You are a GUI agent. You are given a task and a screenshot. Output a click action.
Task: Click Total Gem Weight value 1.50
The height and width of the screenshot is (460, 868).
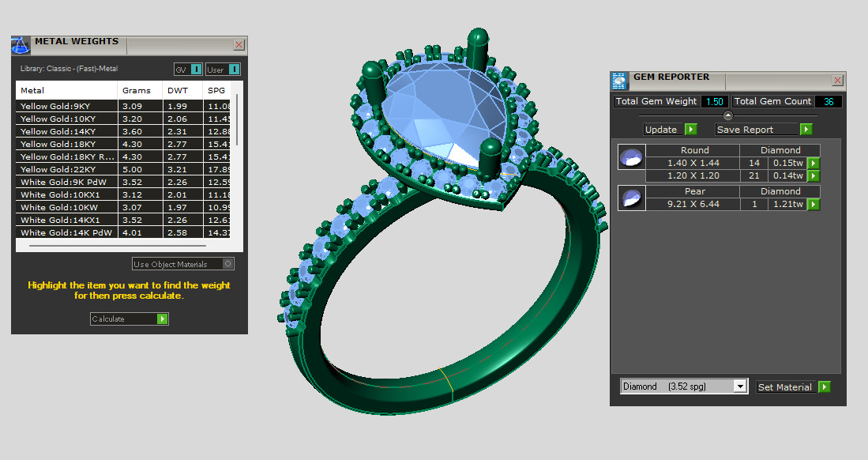(714, 101)
